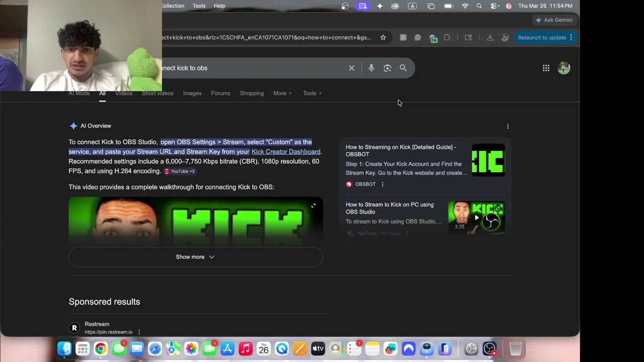
Task: Open Photos from the Dock
Action: [191, 348]
